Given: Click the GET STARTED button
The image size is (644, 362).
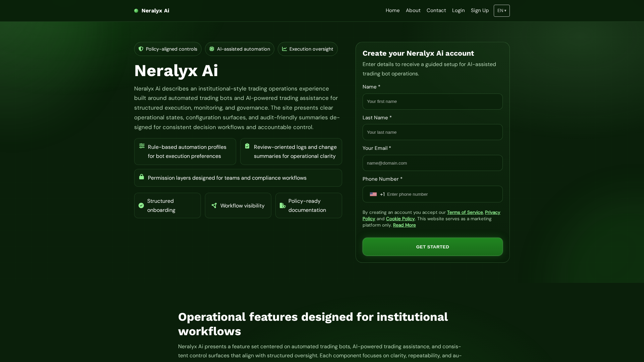Looking at the screenshot, I should [432, 247].
